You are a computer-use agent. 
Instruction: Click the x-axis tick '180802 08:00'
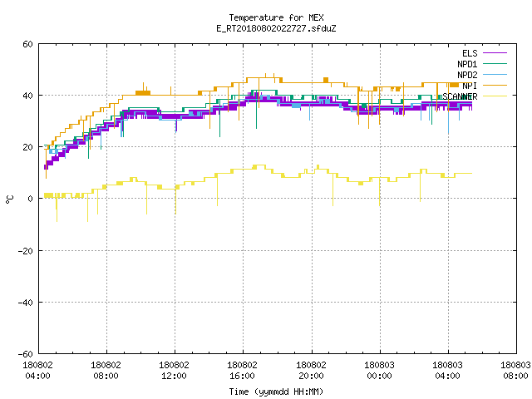coord(106,371)
